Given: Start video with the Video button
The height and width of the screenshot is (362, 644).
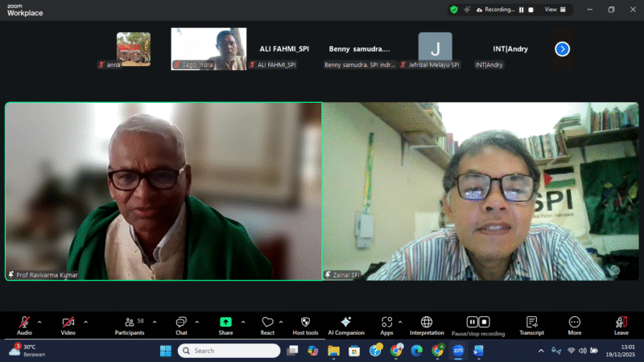Looking at the screenshot, I should click(x=68, y=323).
